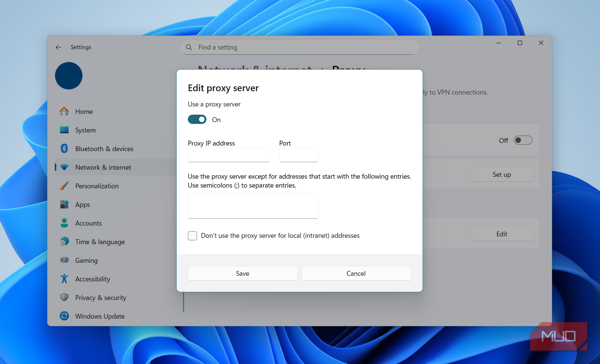Open the Accounts person icon
Image resolution: width=600 pixels, height=364 pixels.
click(x=64, y=223)
